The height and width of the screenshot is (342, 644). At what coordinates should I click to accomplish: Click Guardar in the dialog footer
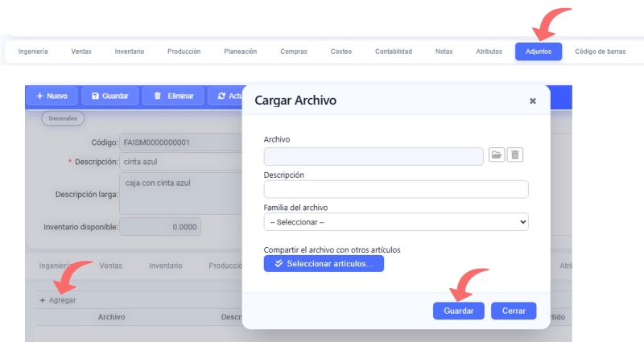[458, 311]
